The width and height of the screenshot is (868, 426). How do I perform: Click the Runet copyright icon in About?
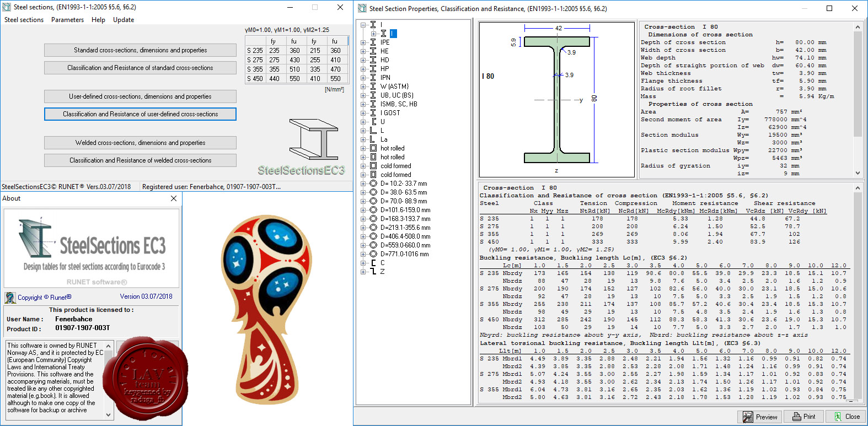pos(10,298)
